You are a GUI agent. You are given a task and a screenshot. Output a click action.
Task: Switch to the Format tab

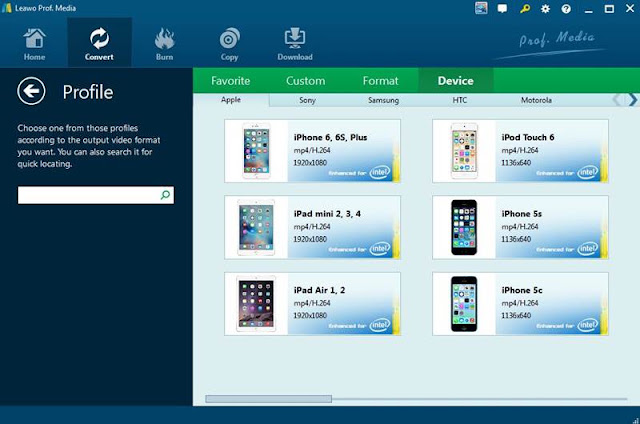380,81
